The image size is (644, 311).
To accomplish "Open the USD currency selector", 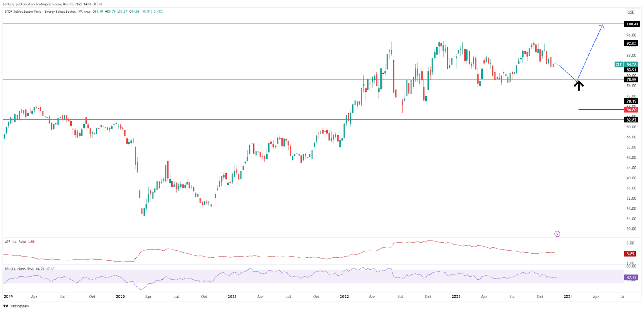I will pos(631,12).
